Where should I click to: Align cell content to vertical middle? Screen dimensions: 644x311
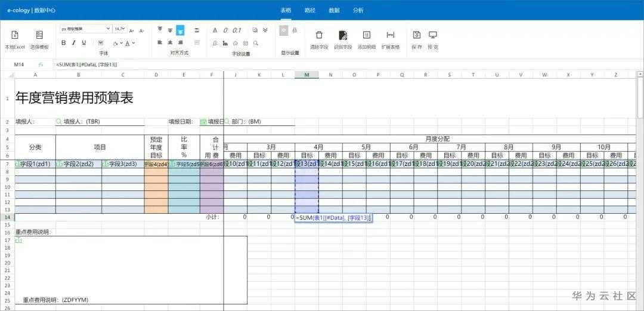coord(170,30)
